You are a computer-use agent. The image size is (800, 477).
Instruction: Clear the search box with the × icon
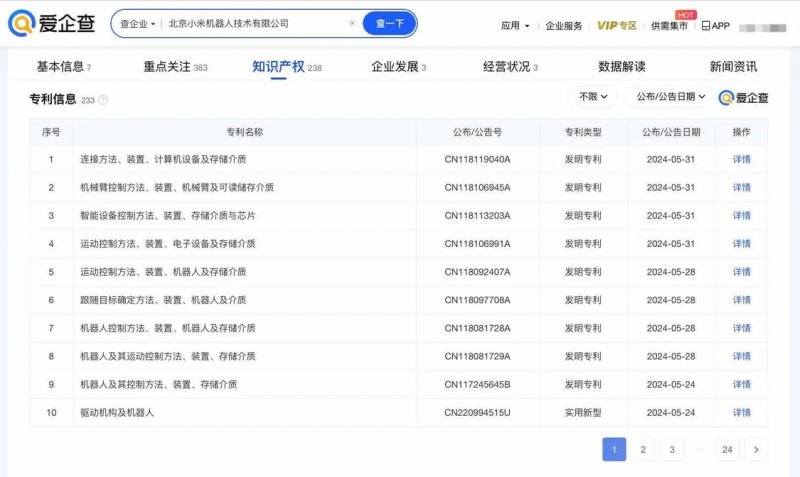tap(352, 23)
